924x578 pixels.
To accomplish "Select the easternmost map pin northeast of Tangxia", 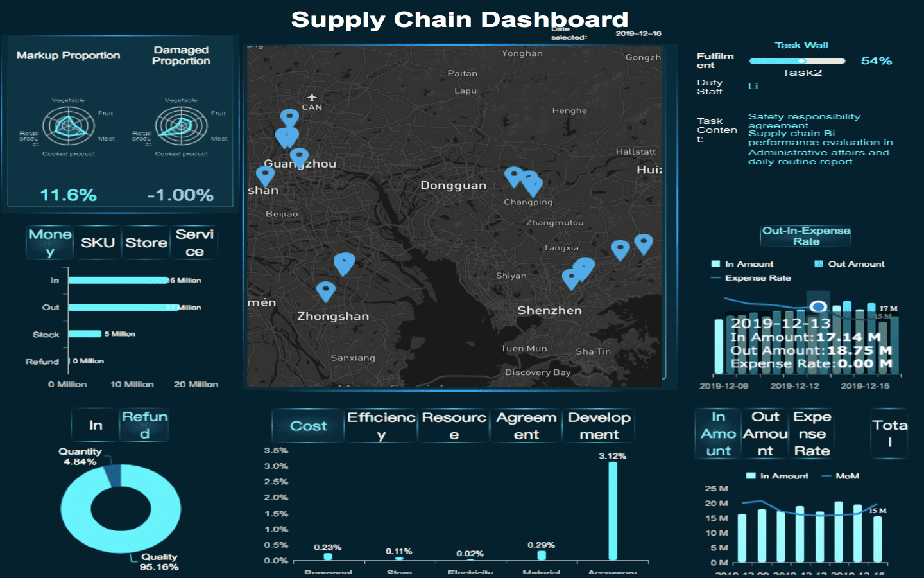I will 644,244.
